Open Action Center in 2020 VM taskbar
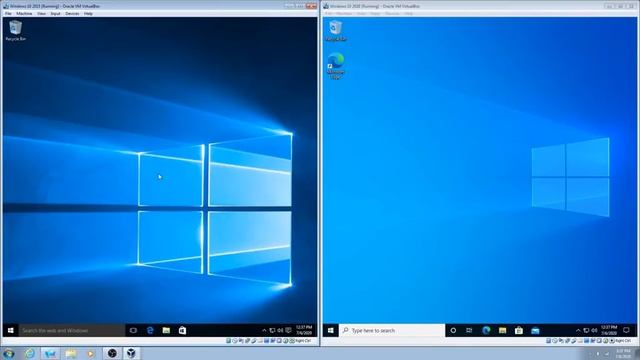Viewport: 640px width, 360px height. pyautogui.click(x=626, y=330)
